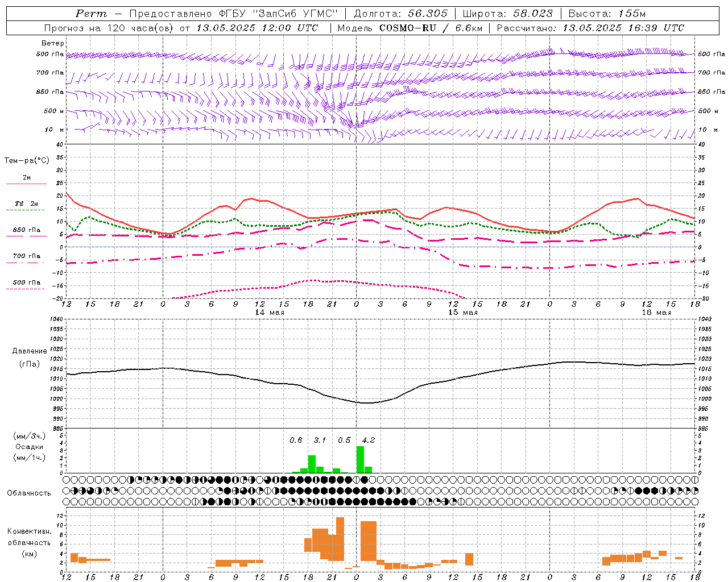728x582 pixels.
Task: Click the "15 мая" date label
Action: coord(463,313)
